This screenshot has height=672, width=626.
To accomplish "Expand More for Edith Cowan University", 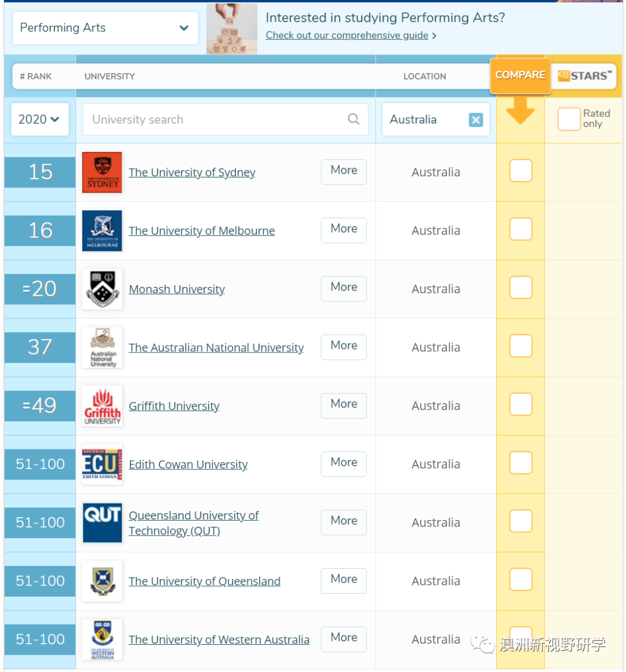I will [x=344, y=464].
